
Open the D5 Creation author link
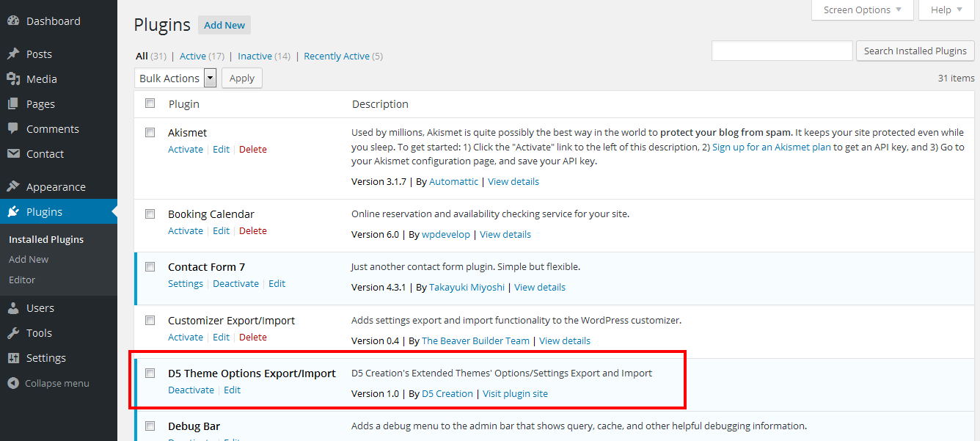click(447, 393)
